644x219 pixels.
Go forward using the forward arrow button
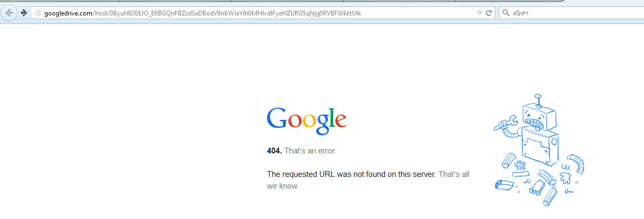(x=23, y=13)
